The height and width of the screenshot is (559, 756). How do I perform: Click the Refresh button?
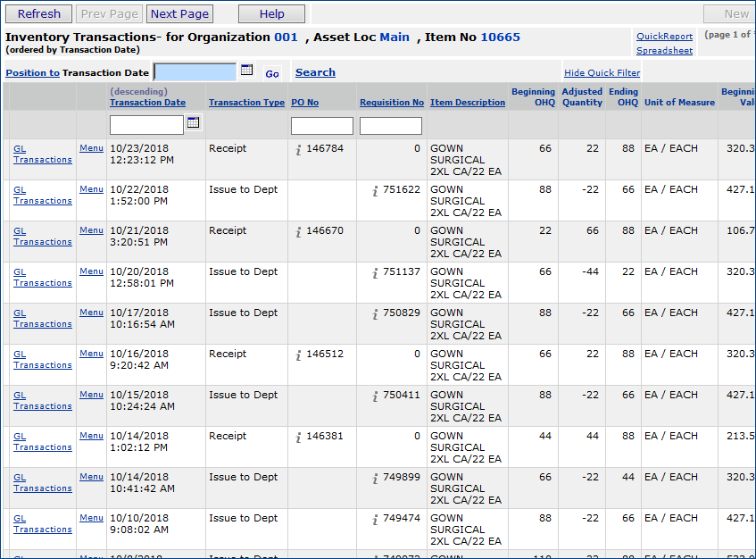tap(39, 13)
